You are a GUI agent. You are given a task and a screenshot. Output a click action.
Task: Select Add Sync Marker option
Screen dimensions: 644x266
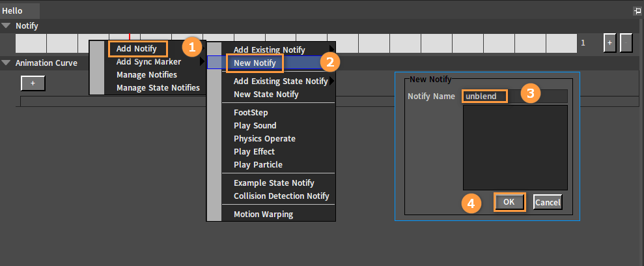pos(148,62)
